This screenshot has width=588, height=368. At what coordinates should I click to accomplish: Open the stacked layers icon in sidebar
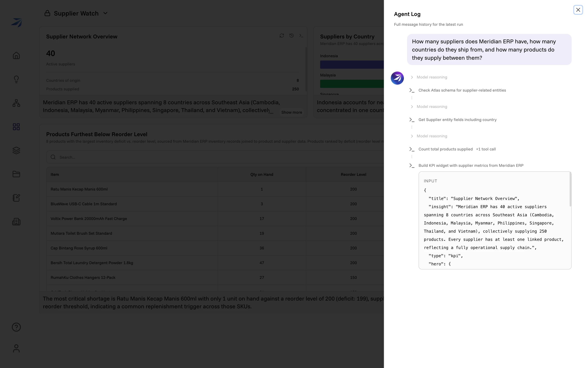(16, 150)
